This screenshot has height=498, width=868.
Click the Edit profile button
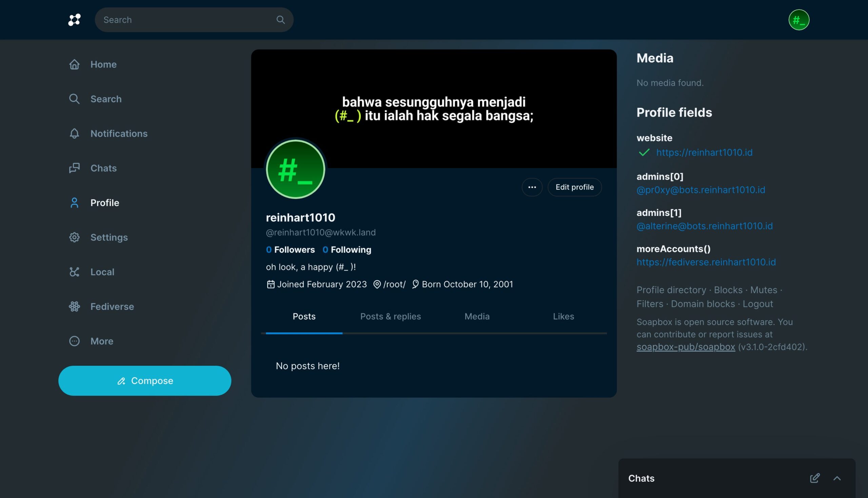pyautogui.click(x=574, y=187)
